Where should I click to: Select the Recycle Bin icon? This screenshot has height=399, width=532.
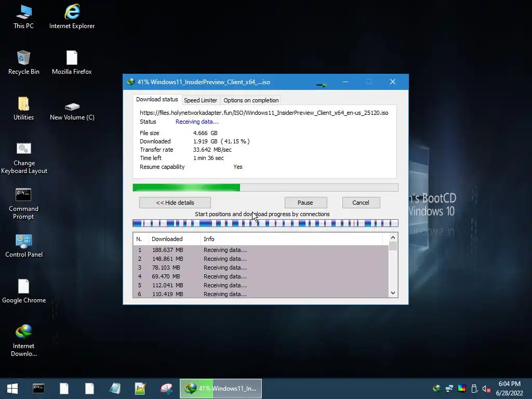click(x=24, y=62)
